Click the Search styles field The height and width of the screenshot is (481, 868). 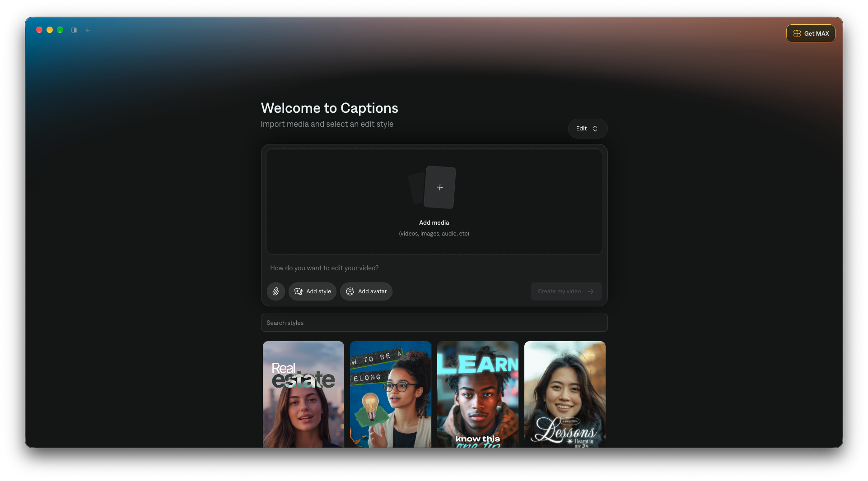(x=434, y=323)
